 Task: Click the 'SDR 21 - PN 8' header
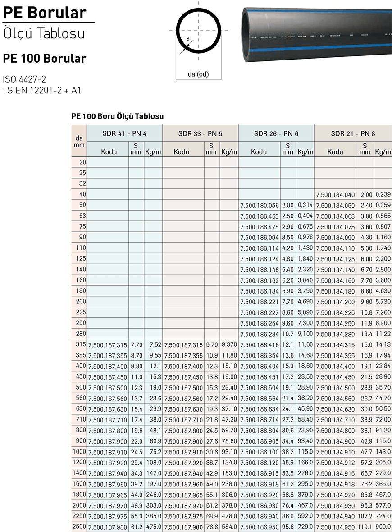353,133
